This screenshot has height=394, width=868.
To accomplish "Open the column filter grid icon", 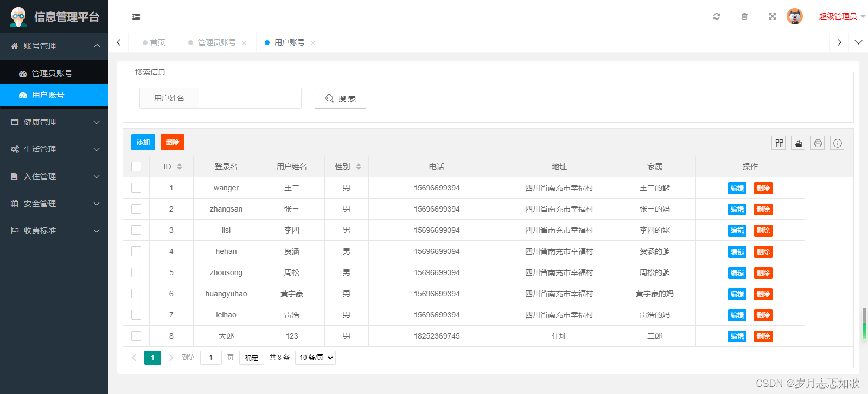I will 779,143.
